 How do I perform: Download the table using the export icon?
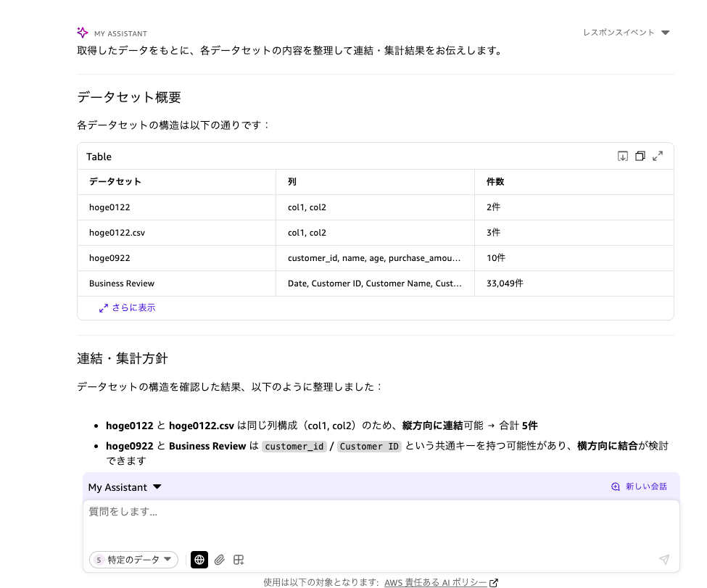coord(623,156)
